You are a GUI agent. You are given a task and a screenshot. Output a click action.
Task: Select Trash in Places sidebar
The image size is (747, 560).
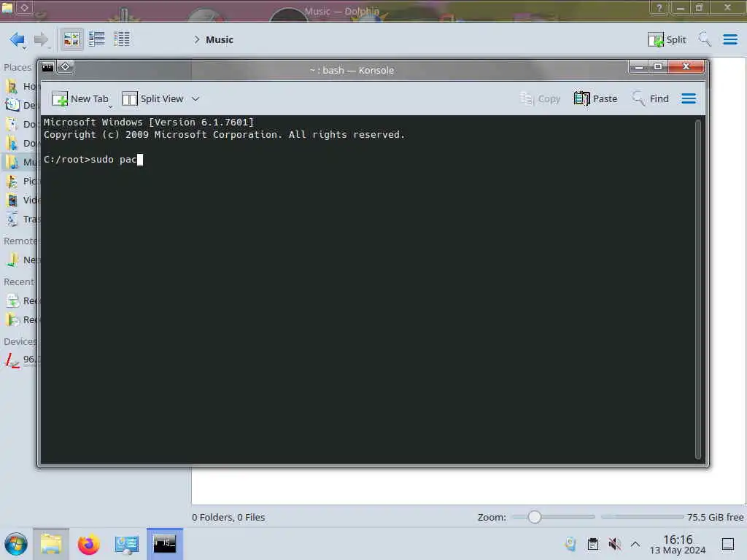coord(21,219)
